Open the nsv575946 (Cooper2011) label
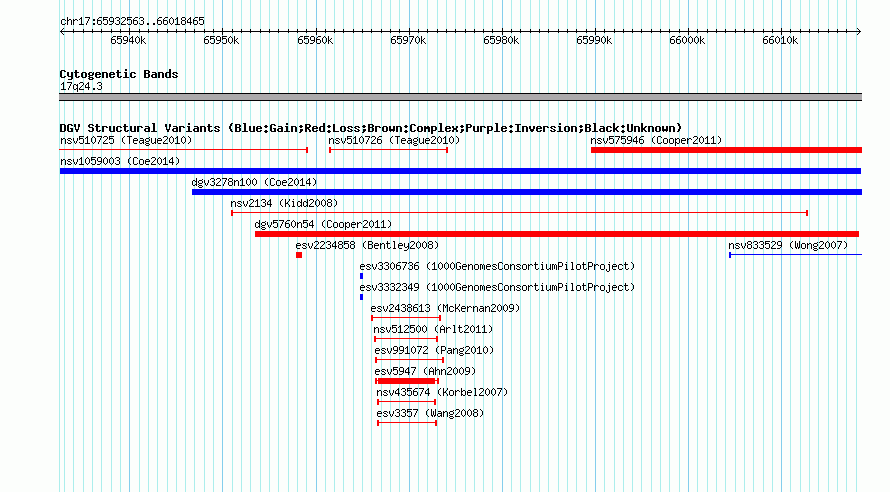Screen dimensions: 890x492 [x=656, y=140]
